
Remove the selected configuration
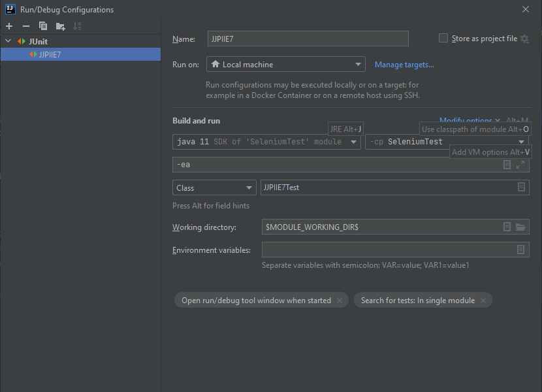26,26
